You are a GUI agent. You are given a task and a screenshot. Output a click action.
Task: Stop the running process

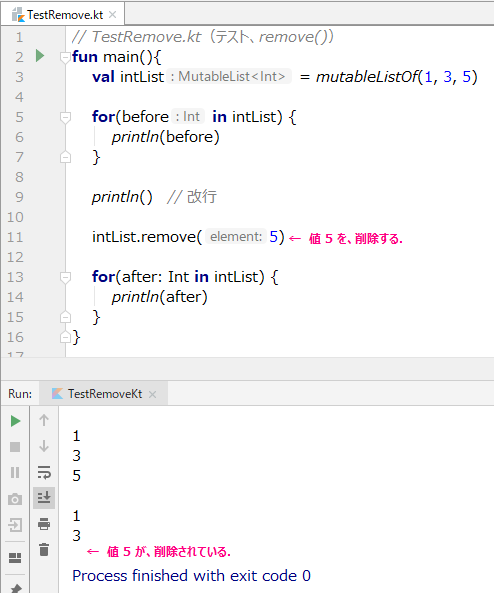15,447
